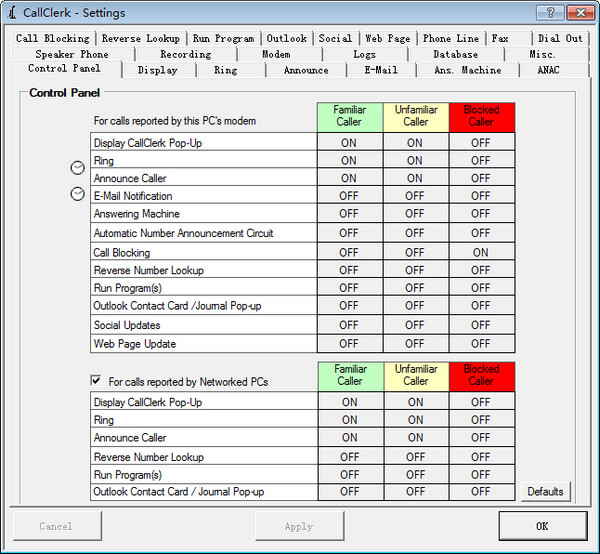
Task: Toggle Networked Ring for Blocked Caller
Action: pos(481,420)
